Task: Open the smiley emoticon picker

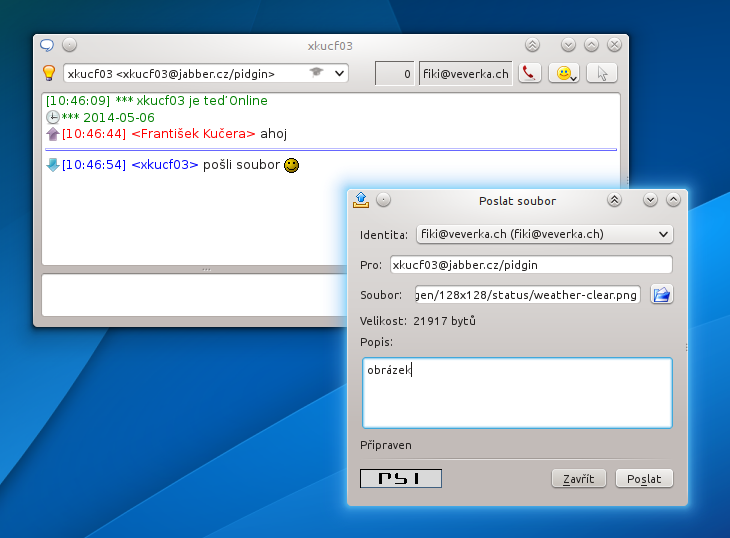Action: (x=564, y=73)
